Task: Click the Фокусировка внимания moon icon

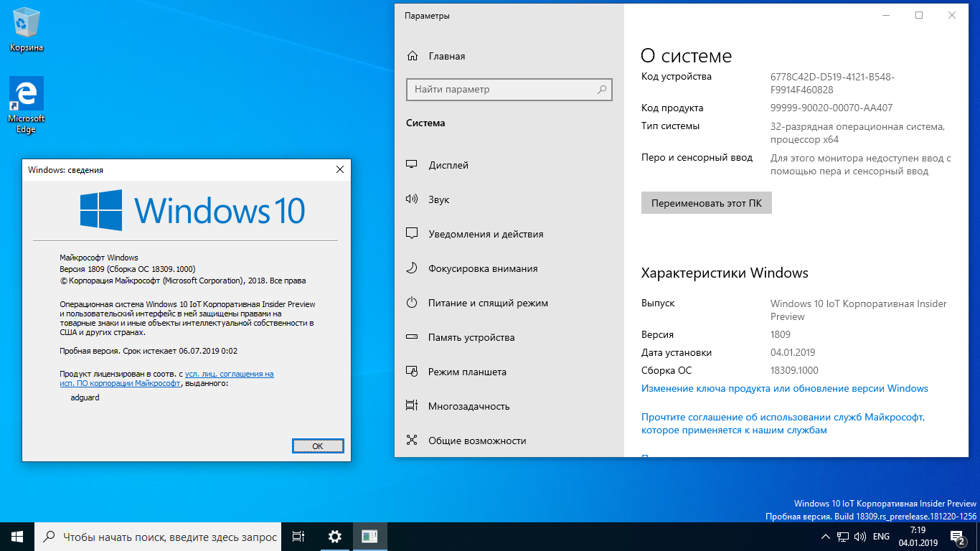Action: coord(412,268)
